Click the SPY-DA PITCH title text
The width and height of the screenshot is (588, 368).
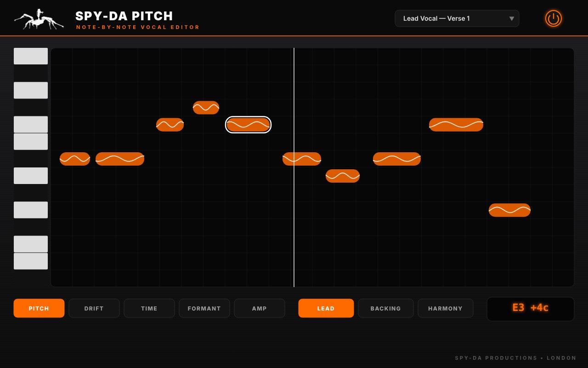124,16
